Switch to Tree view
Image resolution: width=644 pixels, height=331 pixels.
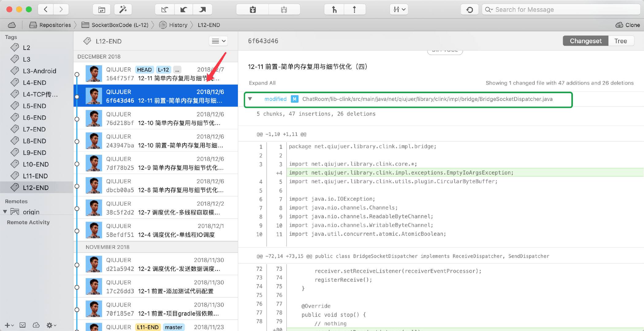(620, 41)
